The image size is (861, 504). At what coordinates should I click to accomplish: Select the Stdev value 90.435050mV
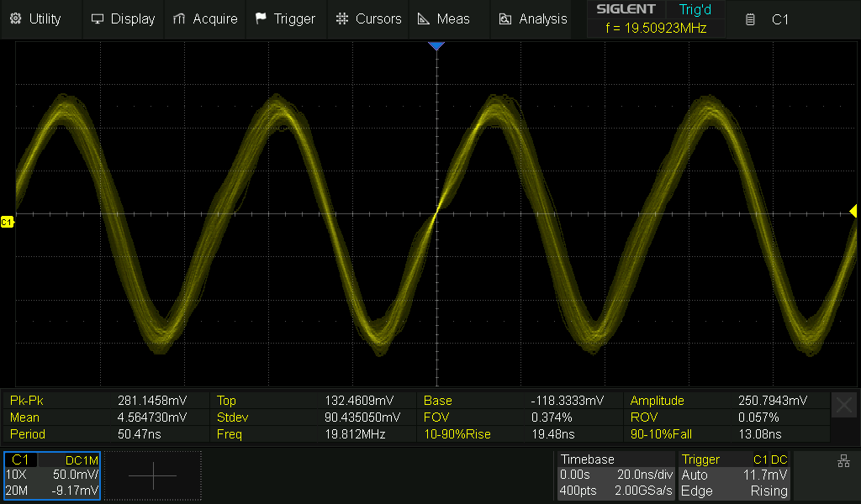[362, 417]
